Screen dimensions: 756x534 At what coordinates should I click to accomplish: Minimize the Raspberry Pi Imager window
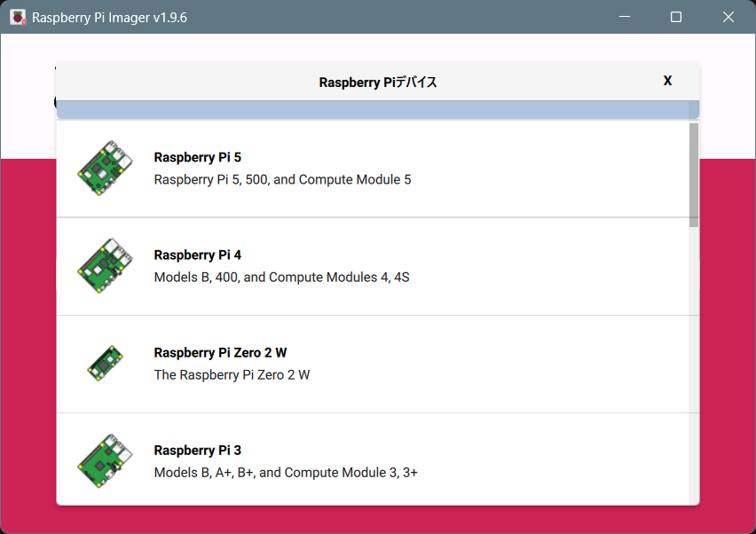[x=625, y=17]
